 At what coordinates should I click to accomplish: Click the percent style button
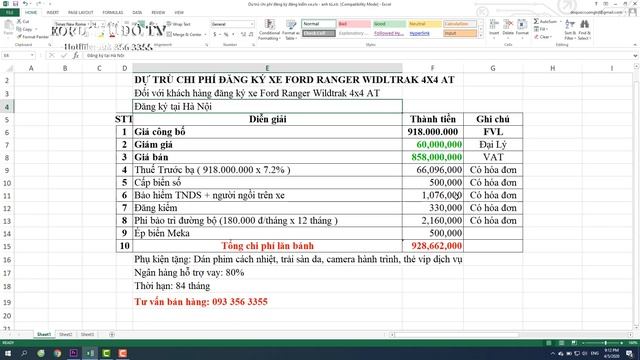tap(225, 34)
